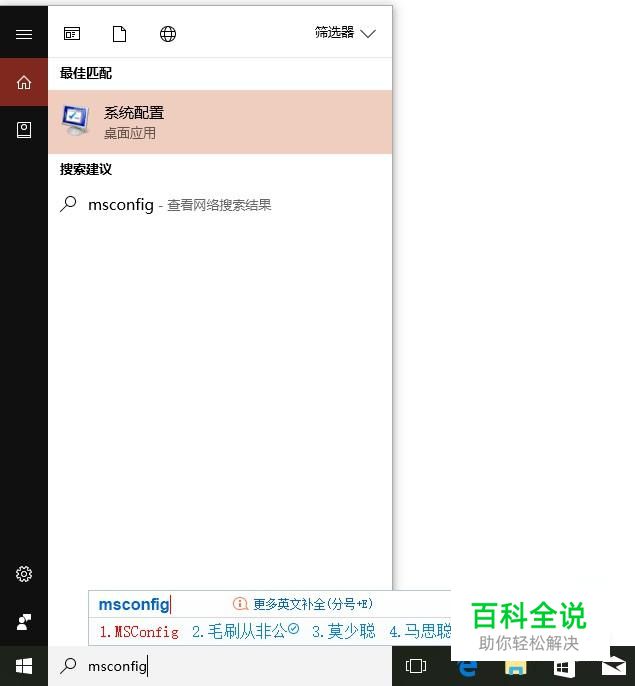Click the search magnifier in taskbar box
Viewport: 635px width, 686px height.
[x=68, y=666]
